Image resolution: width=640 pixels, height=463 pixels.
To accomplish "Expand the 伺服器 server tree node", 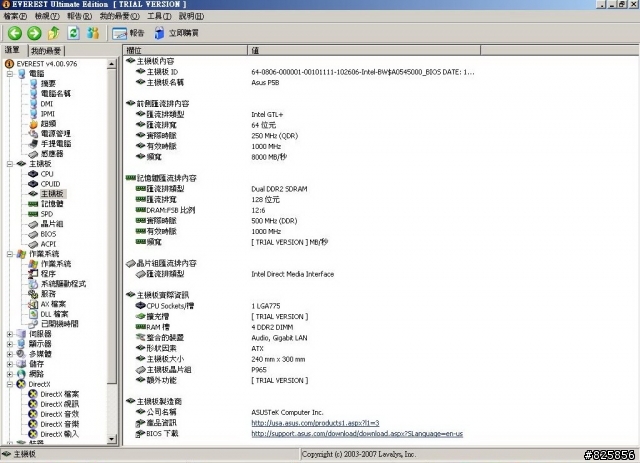I will (x=10, y=334).
